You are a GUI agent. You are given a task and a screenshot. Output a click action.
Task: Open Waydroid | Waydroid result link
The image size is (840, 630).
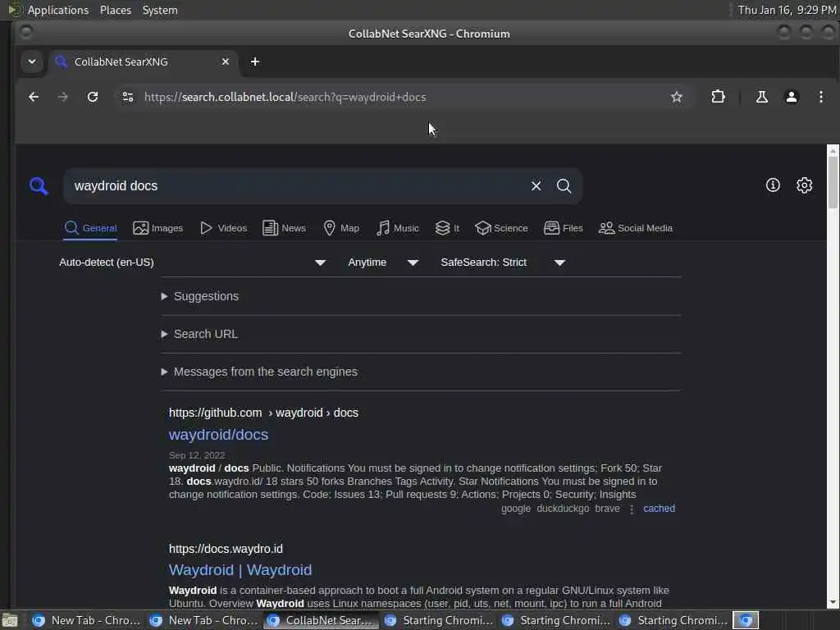(x=240, y=570)
